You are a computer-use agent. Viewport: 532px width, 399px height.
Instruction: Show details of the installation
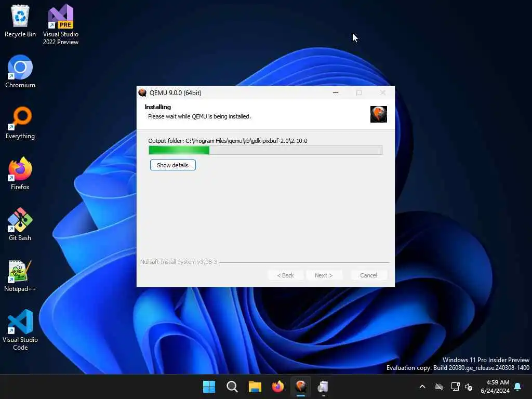[172, 165]
